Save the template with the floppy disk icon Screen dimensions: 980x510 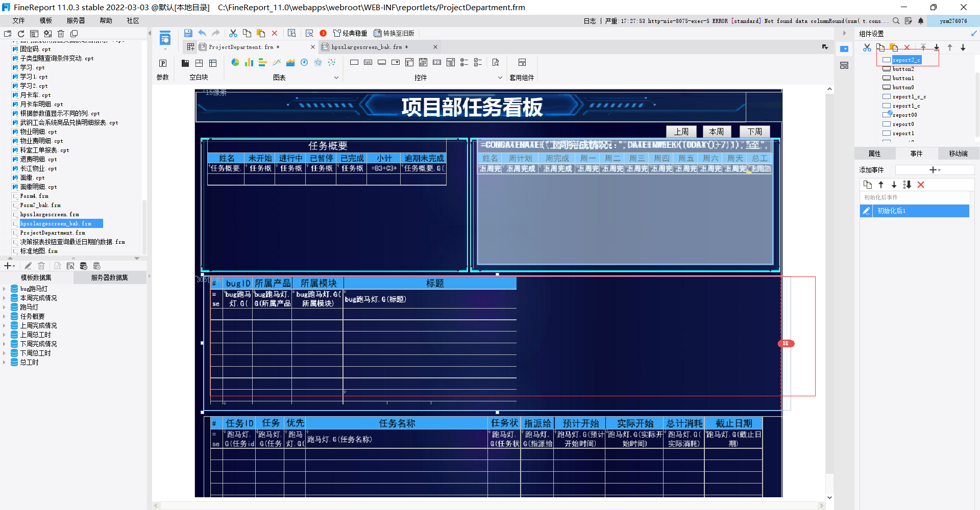pyautogui.click(x=188, y=33)
